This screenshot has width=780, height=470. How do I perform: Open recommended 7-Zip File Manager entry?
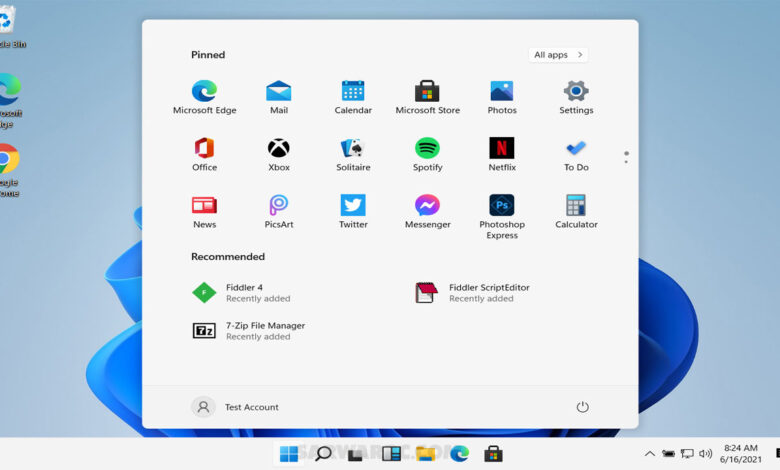pyautogui.click(x=248, y=331)
